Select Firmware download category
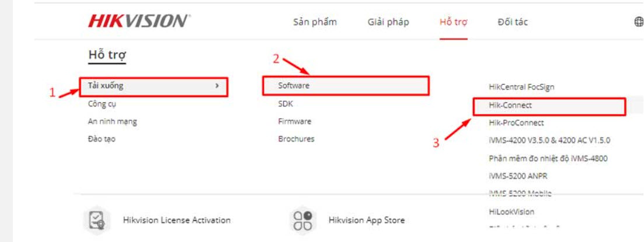 [x=295, y=122]
